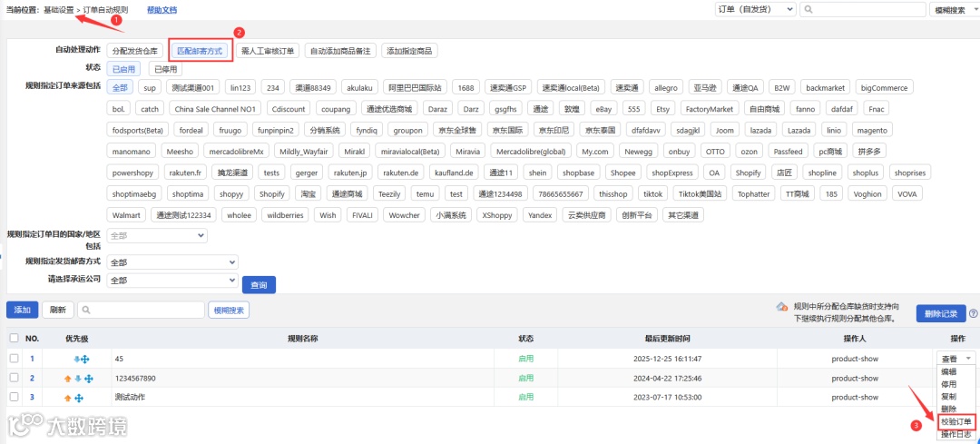Choose 删除 from the action menu
980x444 pixels.
949,409
